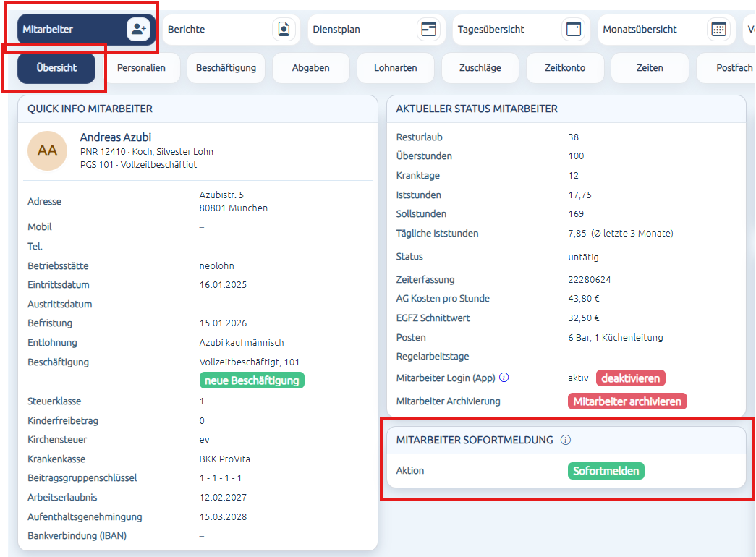This screenshot has width=756, height=557.
Task: Click the Iststunden value 17,75
Action: pos(580,195)
